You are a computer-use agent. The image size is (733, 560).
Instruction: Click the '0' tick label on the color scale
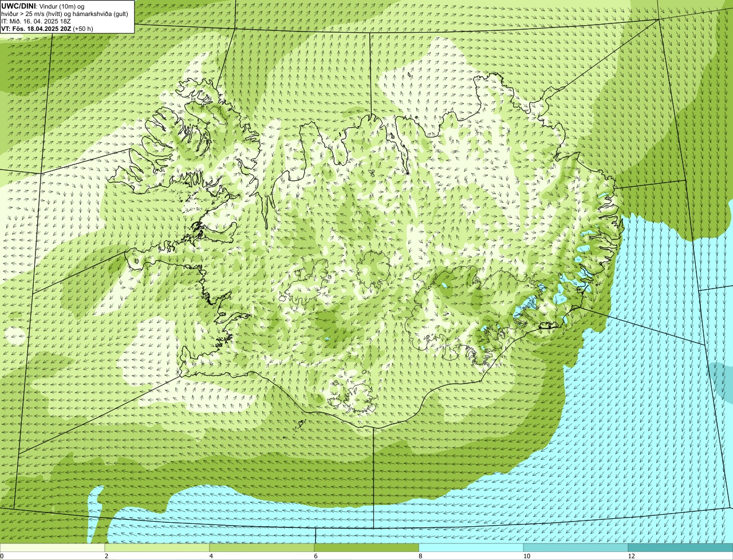(x=2, y=556)
